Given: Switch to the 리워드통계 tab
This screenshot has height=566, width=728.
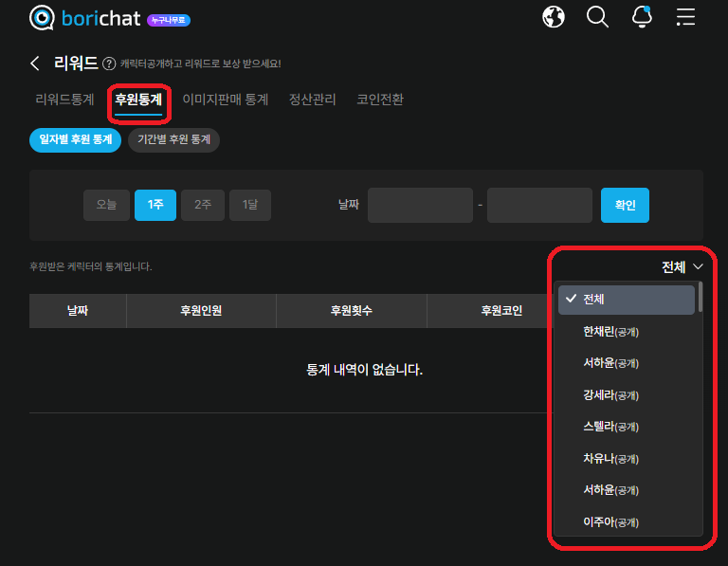Looking at the screenshot, I should [64, 100].
